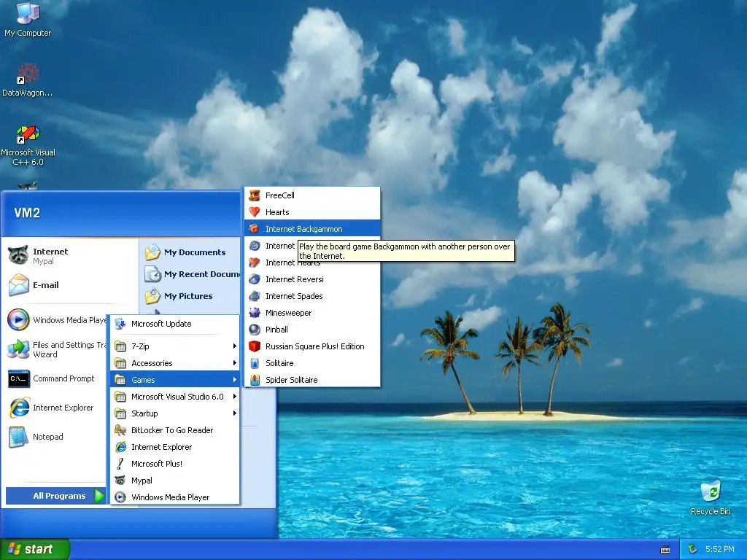Launch the Solitaire card game
The height and width of the screenshot is (560, 747).
pyautogui.click(x=312, y=363)
